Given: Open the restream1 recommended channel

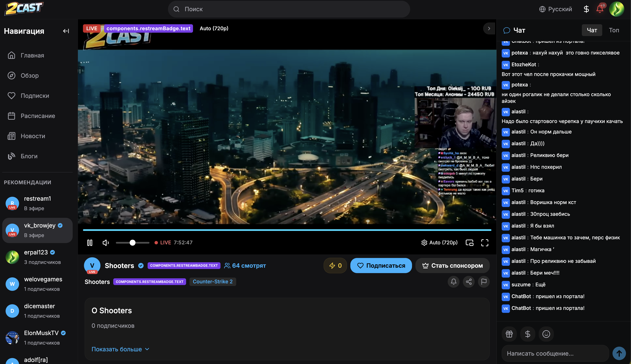Looking at the screenshot, I should [x=38, y=203].
